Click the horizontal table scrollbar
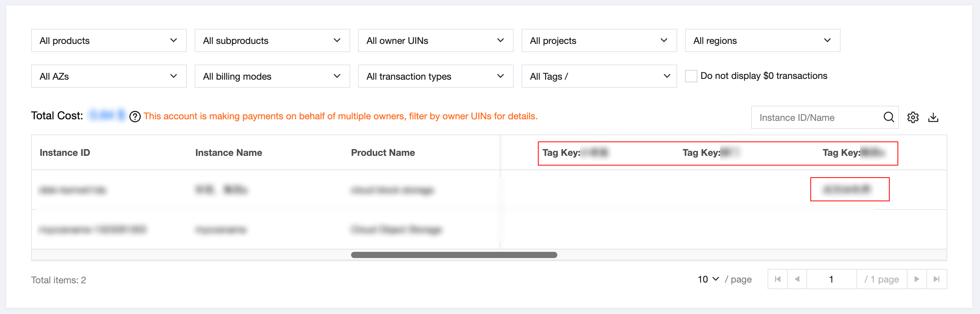 coord(454,255)
